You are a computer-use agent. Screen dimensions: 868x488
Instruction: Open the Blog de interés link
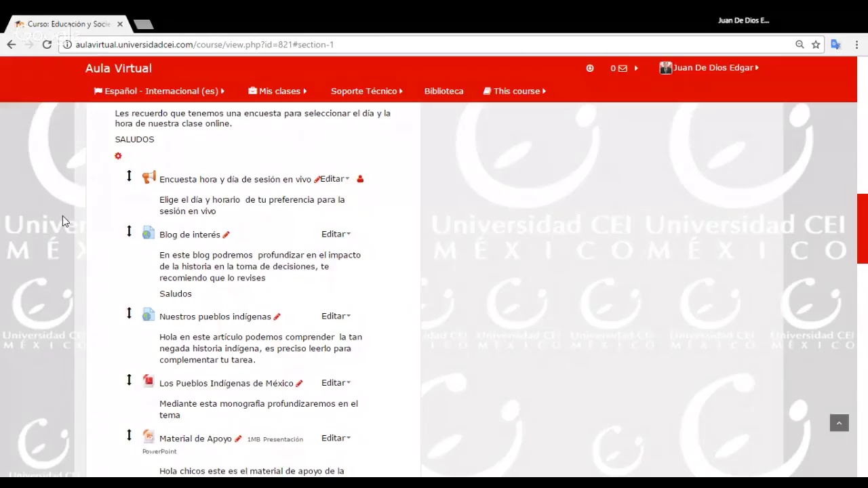coord(190,235)
